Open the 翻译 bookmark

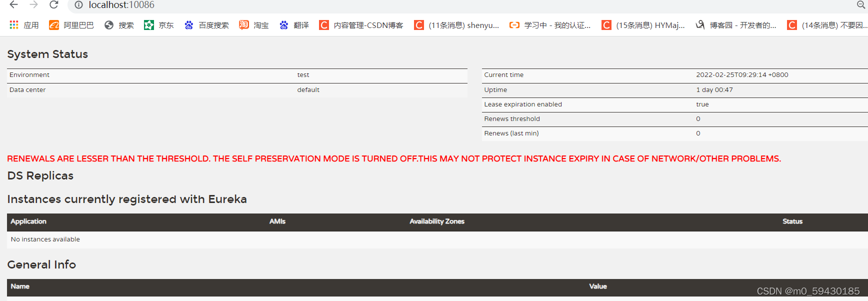[x=294, y=25]
